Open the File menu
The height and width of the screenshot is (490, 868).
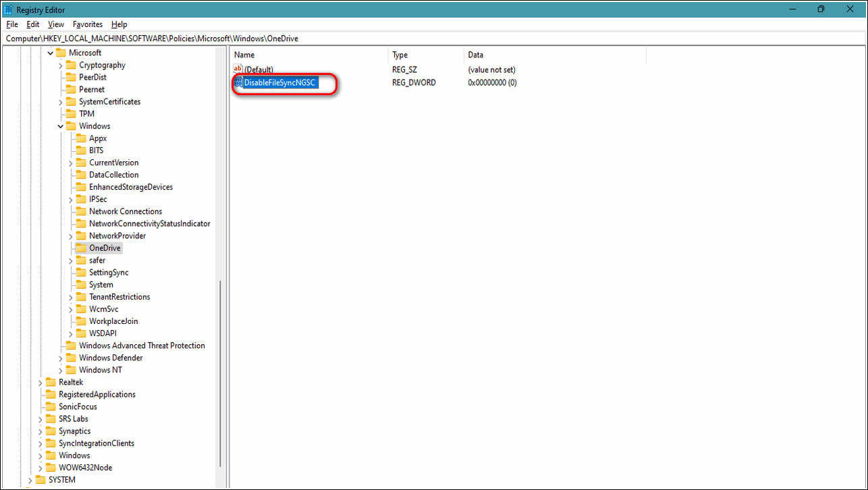click(x=11, y=24)
